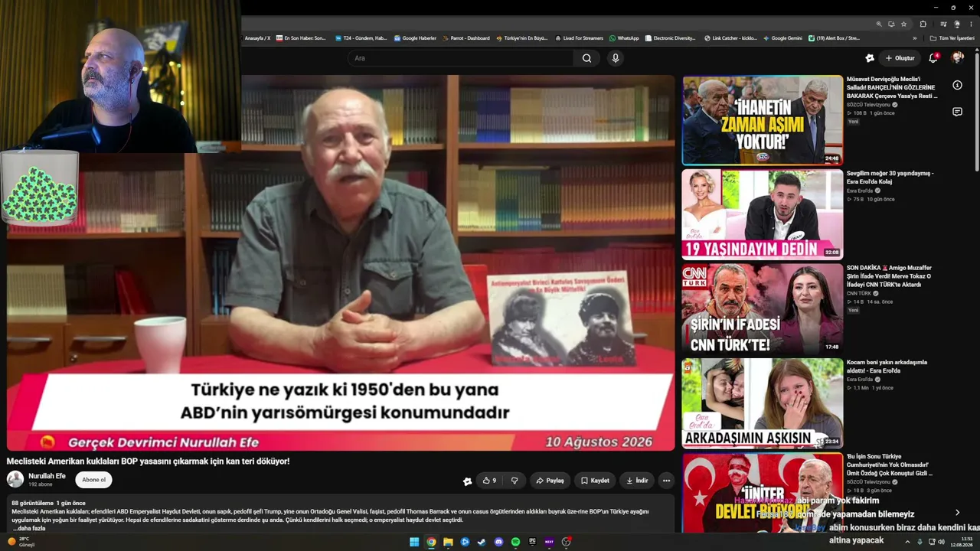The width and height of the screenshot is (980, 551).
Task: Open Livad For Streamers bookmark
Action: click(x=579, y=38)
